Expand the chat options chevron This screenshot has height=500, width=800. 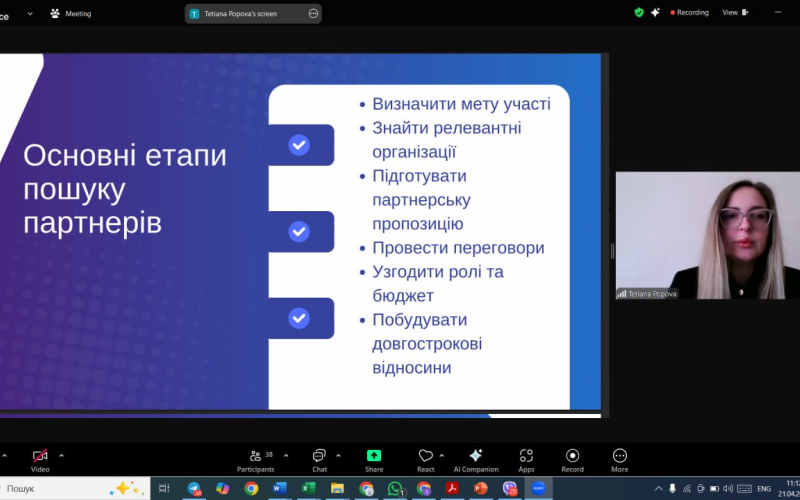338,455
